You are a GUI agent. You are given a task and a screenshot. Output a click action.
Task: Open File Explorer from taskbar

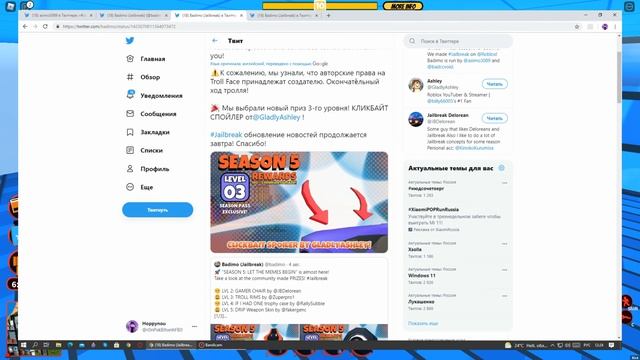coord(58,345)
